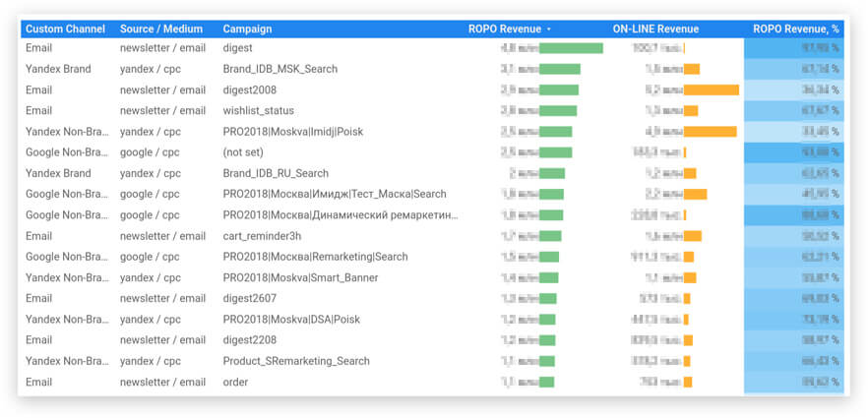Image resolution: width=868 pixels, height=418 pixels.
Task: Click orange ON-LINE bar in Тест_Маска row
Action: pyautogui.click(x=695, y=194)
